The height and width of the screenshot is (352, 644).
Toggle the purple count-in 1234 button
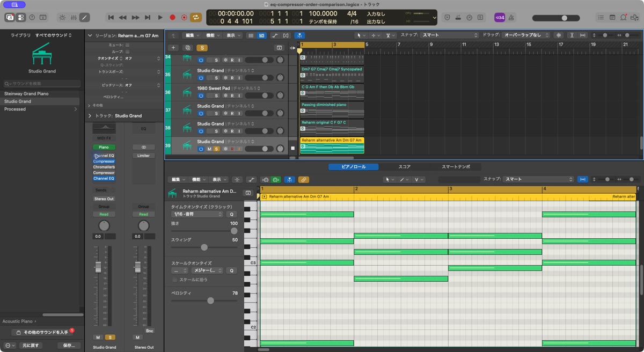(500, 17)
